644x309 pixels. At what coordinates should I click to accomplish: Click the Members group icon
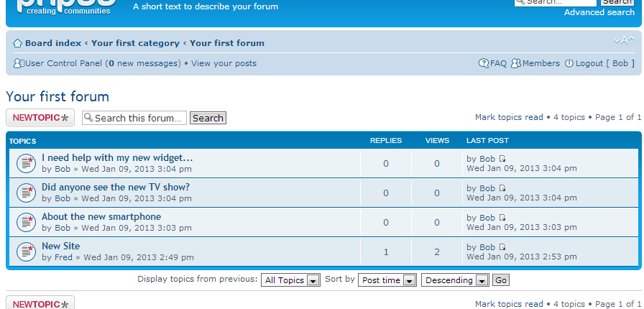pos(516,63)
